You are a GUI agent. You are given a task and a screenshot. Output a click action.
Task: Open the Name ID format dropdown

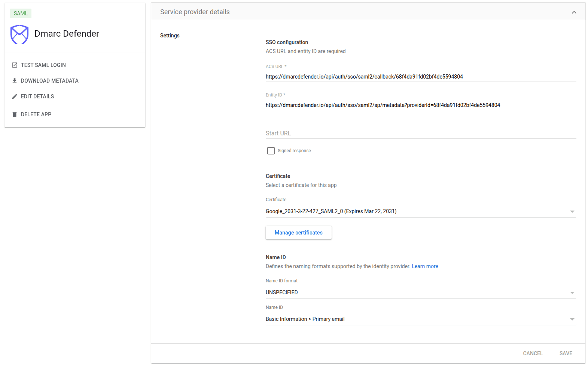tap(420, 292)
